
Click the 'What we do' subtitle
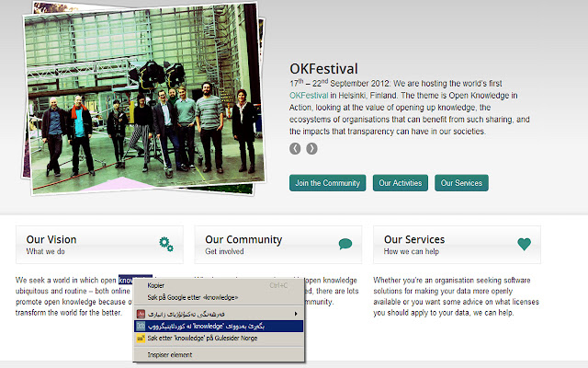(x=45, y=251)
